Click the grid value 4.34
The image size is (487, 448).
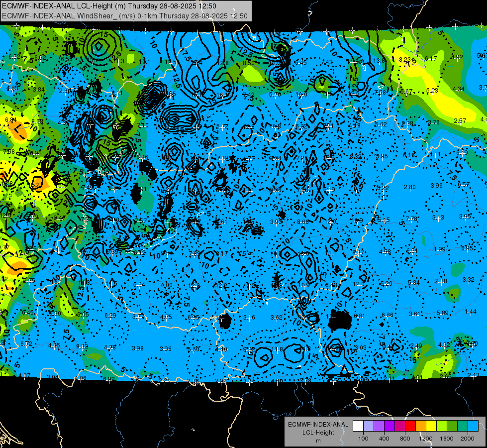coord(459,89)
